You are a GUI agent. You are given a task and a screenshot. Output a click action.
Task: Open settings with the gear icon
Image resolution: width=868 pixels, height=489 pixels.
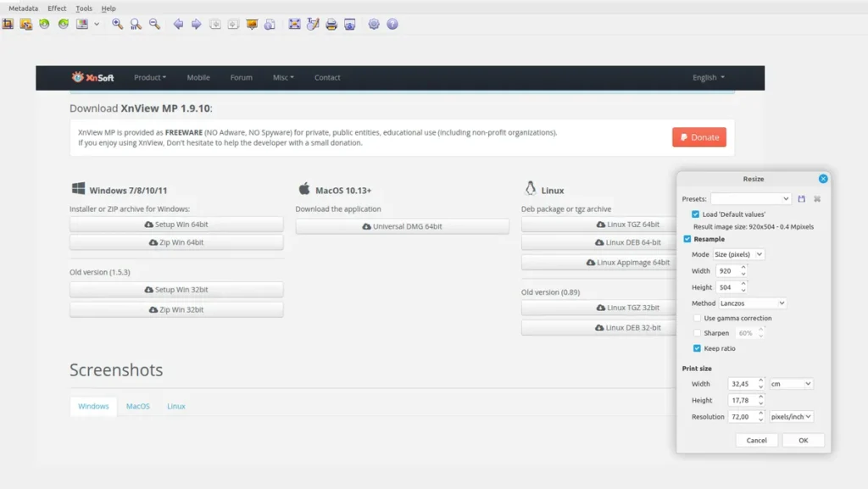pos(374,24)
